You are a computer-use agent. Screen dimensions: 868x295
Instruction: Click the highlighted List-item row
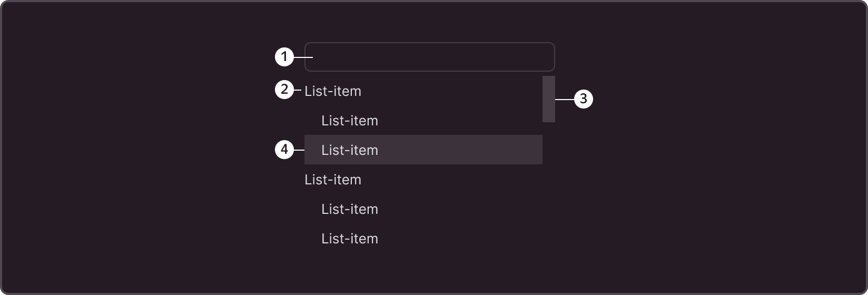click(x=423, y=150)
